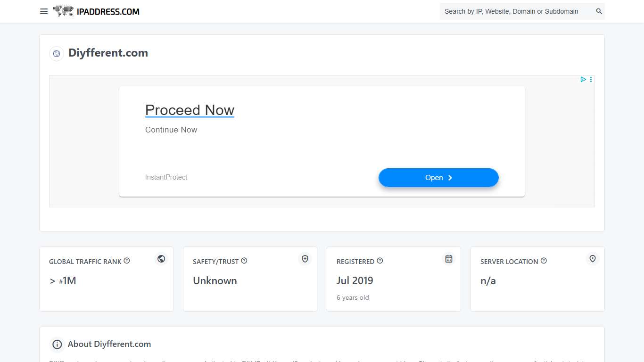Click the Registered help question mark
644x362 pixels.
[380, 260]
